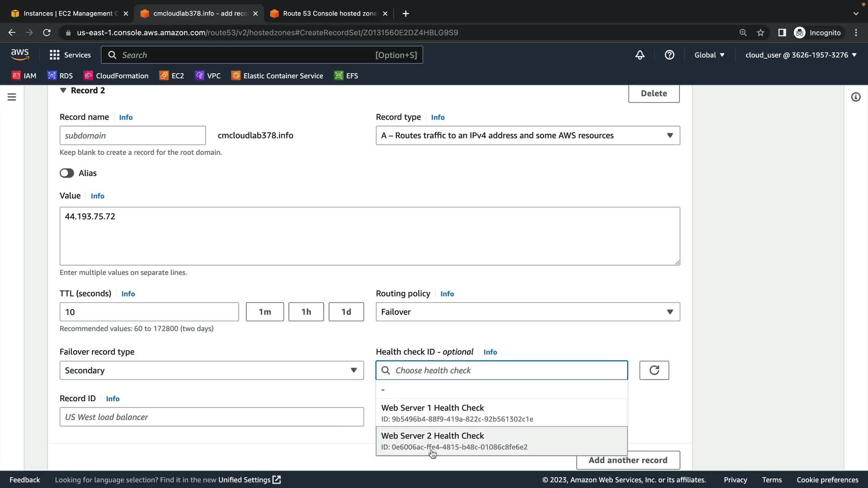Click the Record ID input field
Screen dimensions: 868x488
[x=212, y=417]
